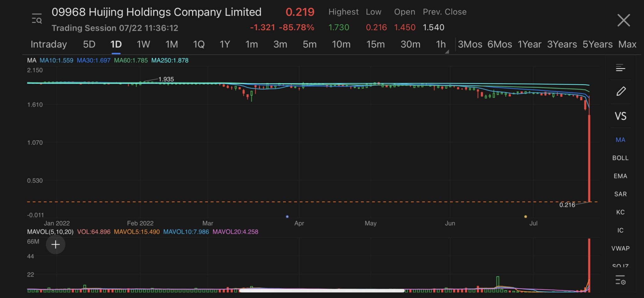Open indicator settings icon at bottom right
The height and width of the screenshot is (298, 644).
(620, 280)
